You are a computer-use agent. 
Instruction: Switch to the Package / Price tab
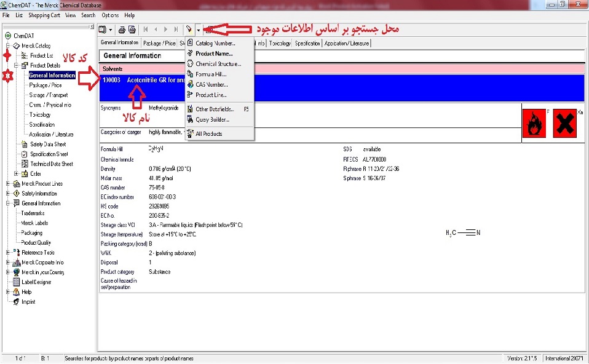[x=159, y=43]
